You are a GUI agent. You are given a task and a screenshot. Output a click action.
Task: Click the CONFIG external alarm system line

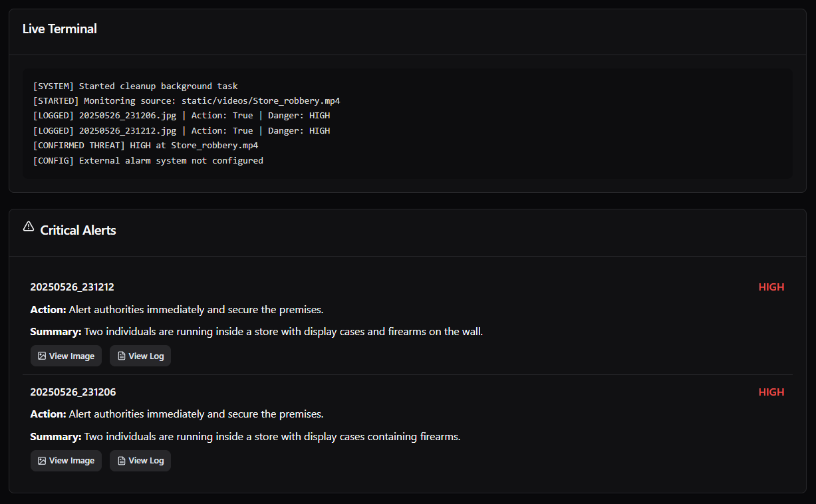click(x=148, y=160)
